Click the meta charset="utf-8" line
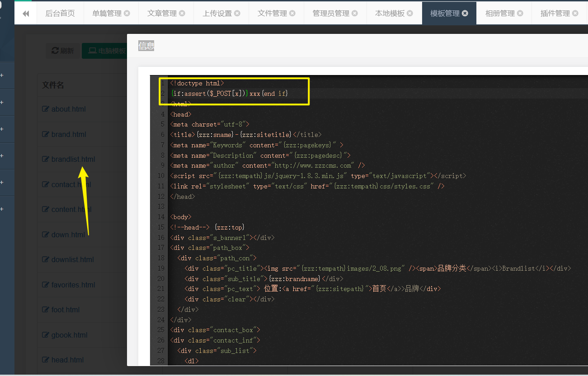The image size is (588, 376). pyautogui.click(x=210, y=124)
